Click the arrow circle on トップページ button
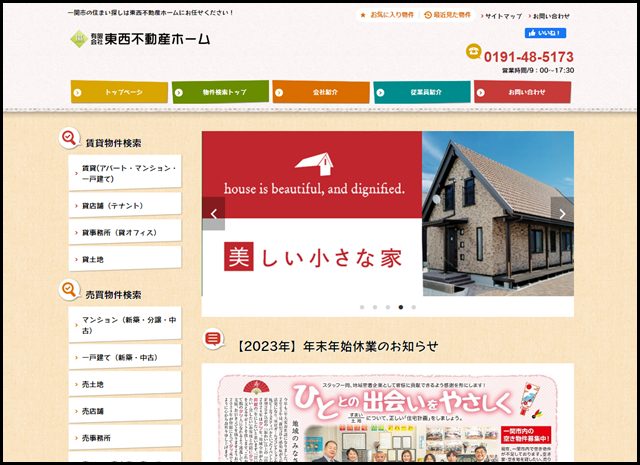This screenshot has height=465, width=640. click(77, 93)
